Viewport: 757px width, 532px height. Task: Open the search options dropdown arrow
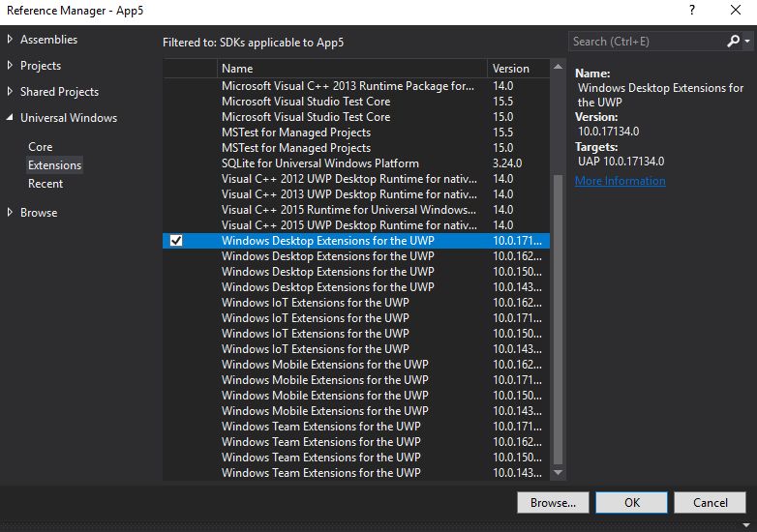(x=747, y=42)
